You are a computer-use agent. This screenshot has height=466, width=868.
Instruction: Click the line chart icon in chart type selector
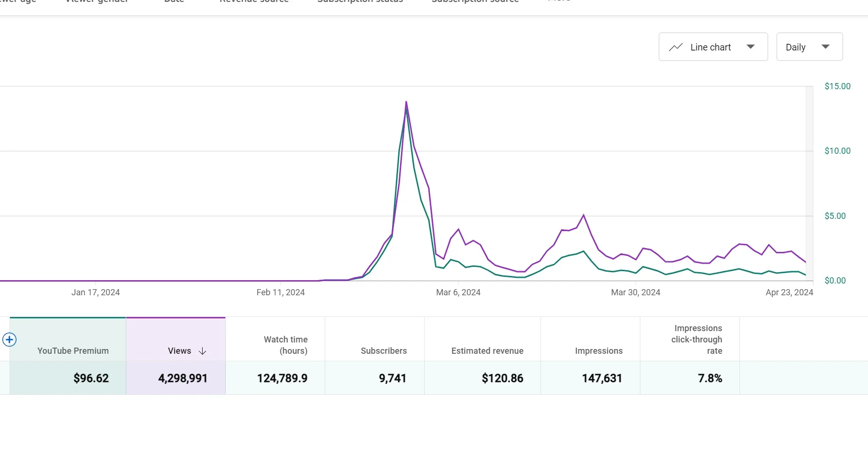pyautogui.click(x=676, y=47)
